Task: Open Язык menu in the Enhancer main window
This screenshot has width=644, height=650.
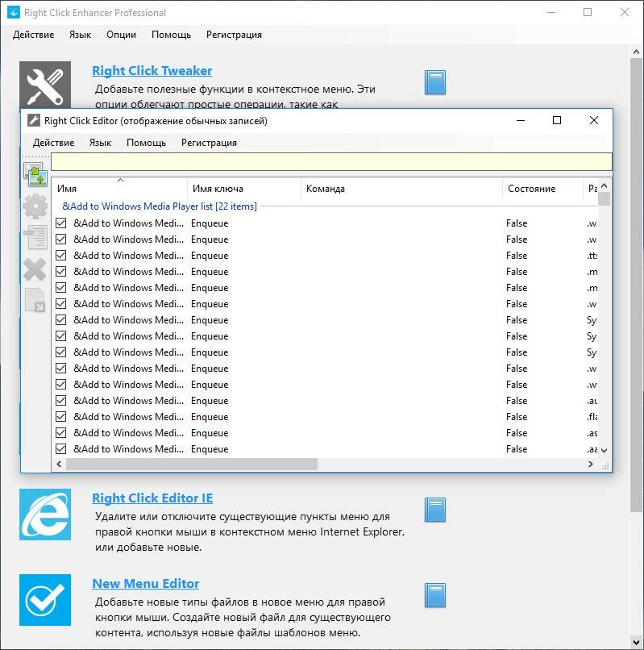Action: click(x=80, y=35)
